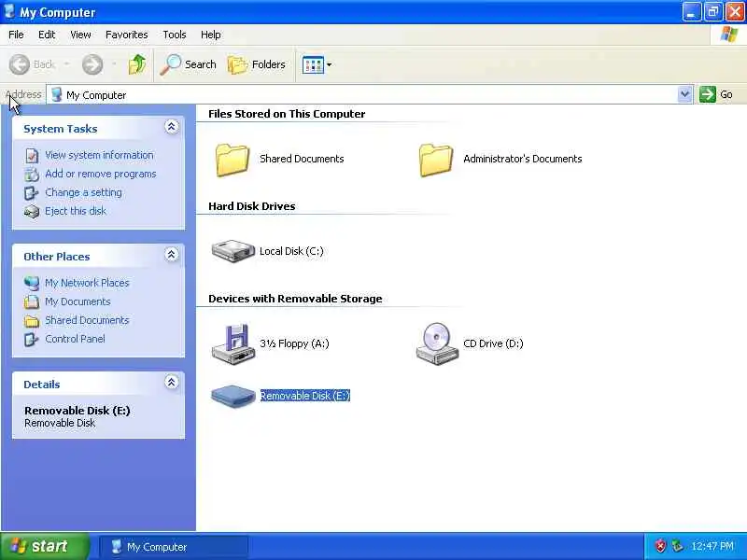Open the Back history dropdown arrow
The image size is (747, 560).
click(x=66, y=64)
